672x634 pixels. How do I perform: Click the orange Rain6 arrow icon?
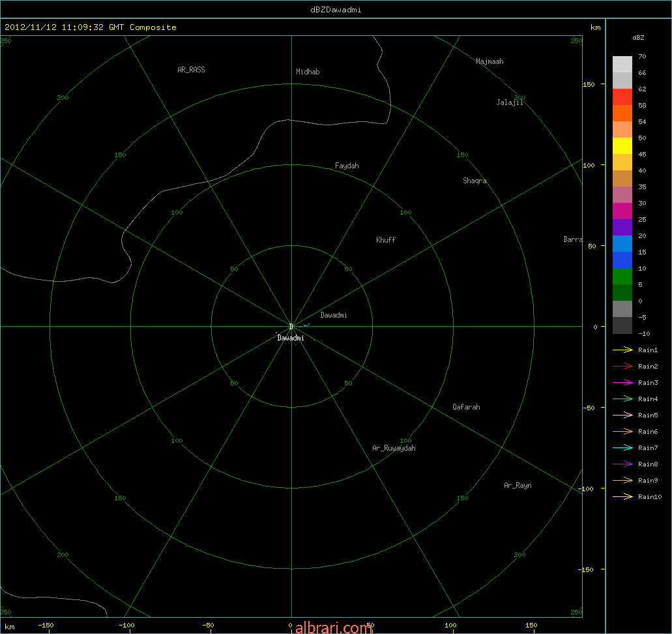coord(622,432)
